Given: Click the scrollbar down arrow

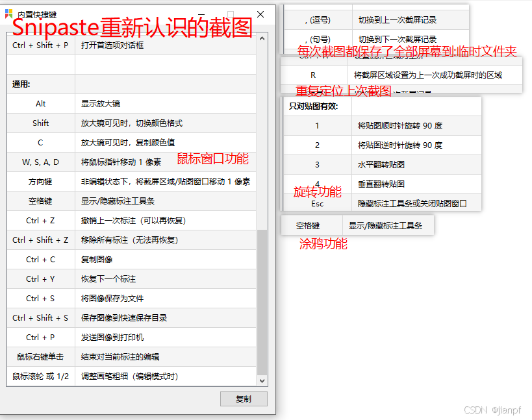Looking at the screenshot, I should (262, 380).
